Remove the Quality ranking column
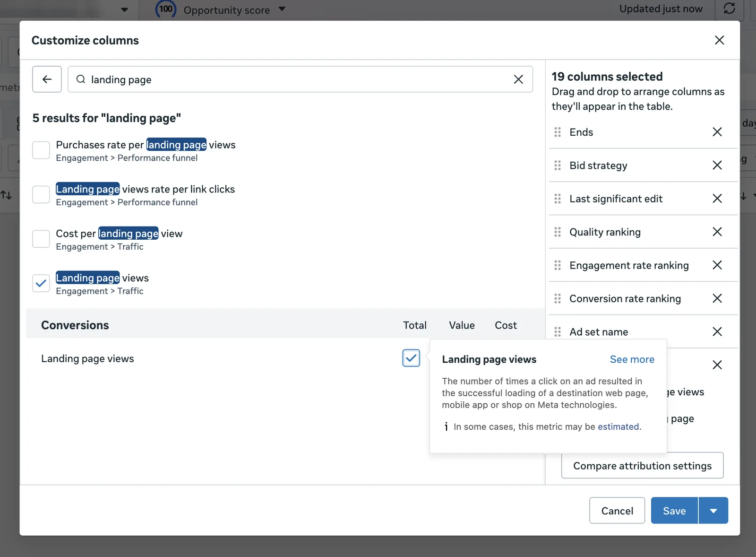This screenshot has height=557, width=756. point(717,232)
